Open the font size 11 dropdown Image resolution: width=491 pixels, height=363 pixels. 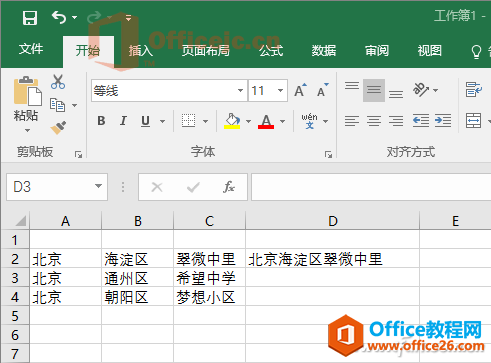[x=280, y=90]
